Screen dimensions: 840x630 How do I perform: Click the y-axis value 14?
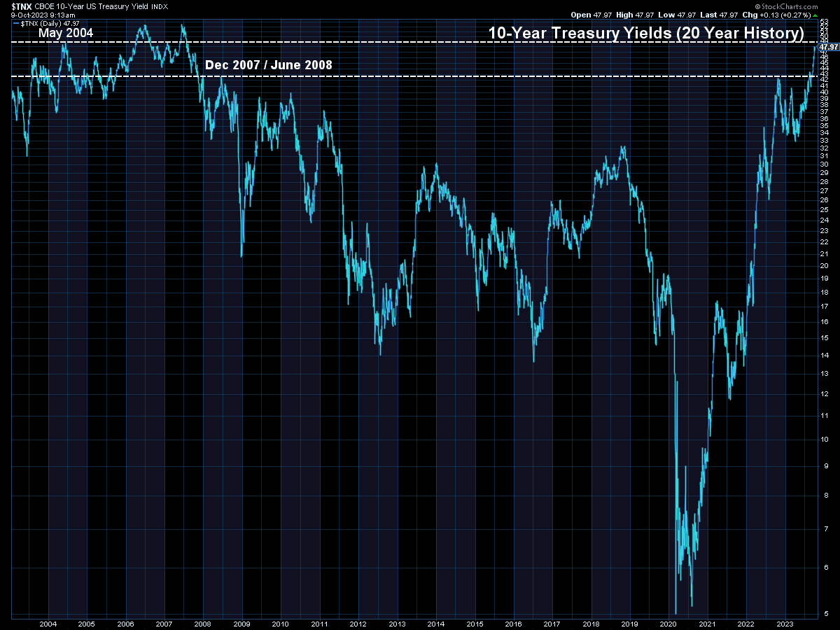[825, 354]
